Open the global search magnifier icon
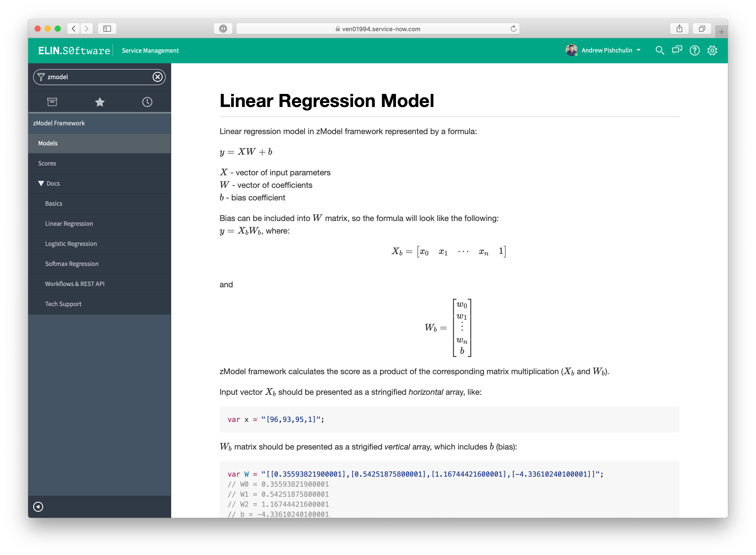Viewport: 756px width, 555px height. (660, 50)
